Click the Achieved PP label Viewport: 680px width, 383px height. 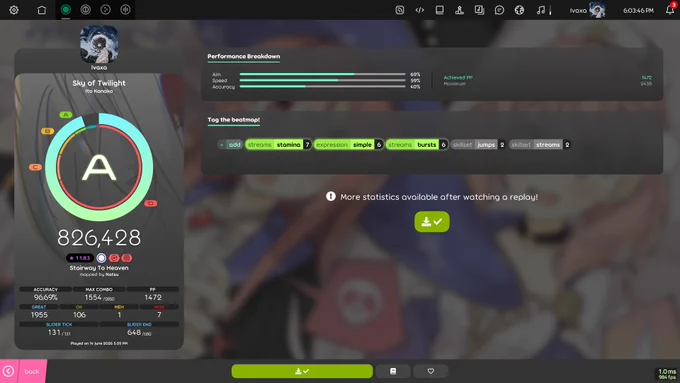coord(458,78)
